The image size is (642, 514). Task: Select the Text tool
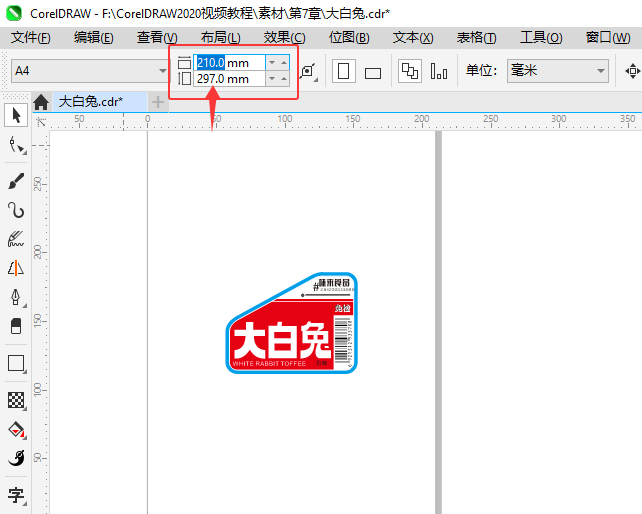tap(16, 495)
